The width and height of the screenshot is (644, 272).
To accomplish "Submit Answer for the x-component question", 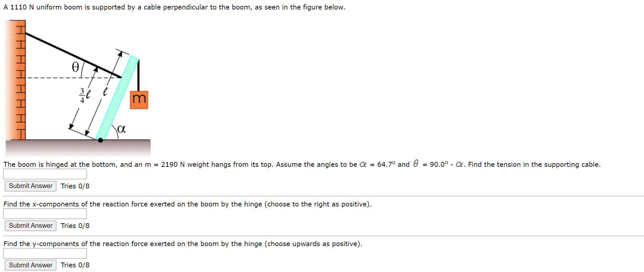I will click(30, 225).
